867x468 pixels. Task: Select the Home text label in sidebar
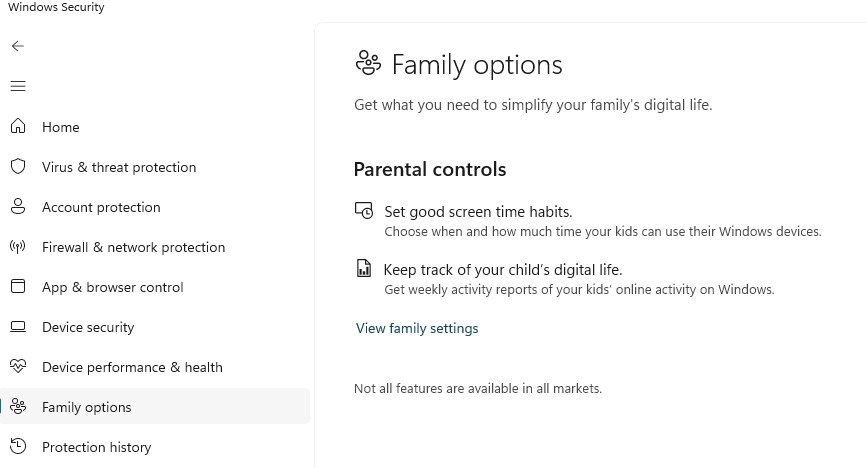[x=60, y=127]
